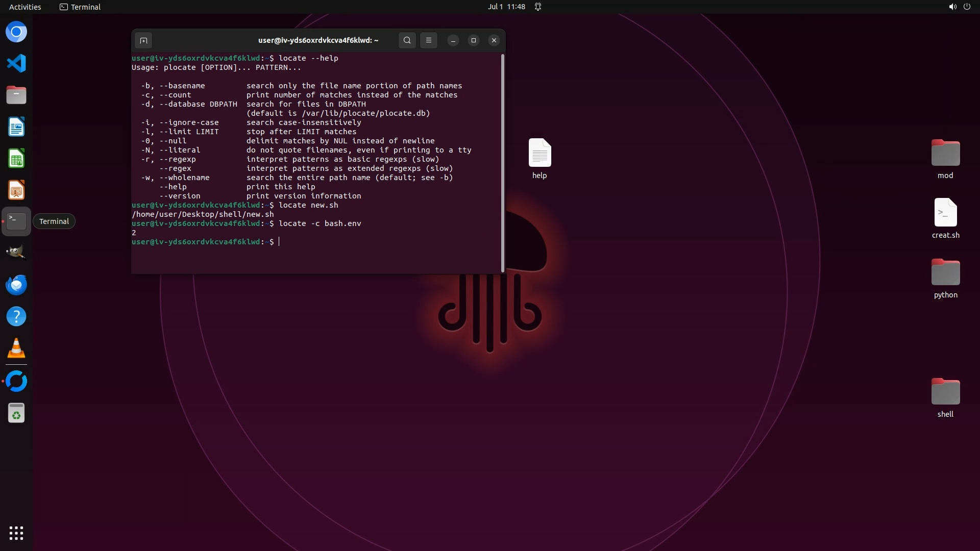Open new tab in terminal window

click(x=143, y=40)
